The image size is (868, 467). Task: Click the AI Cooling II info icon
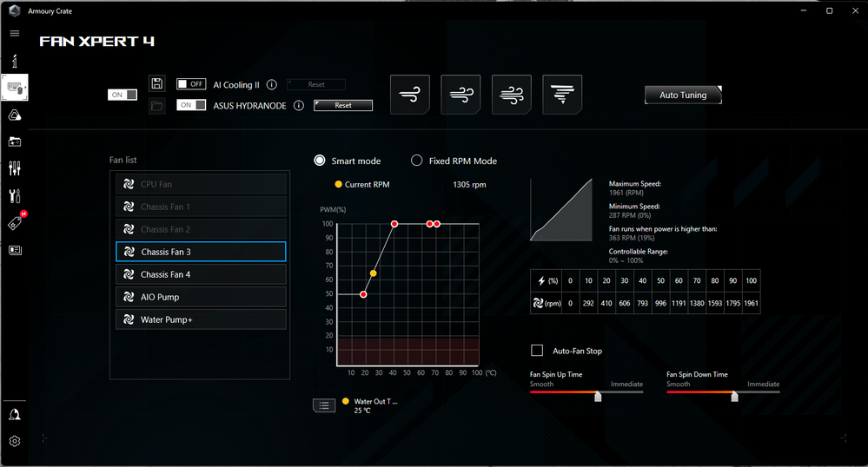[x=272, y=85]
